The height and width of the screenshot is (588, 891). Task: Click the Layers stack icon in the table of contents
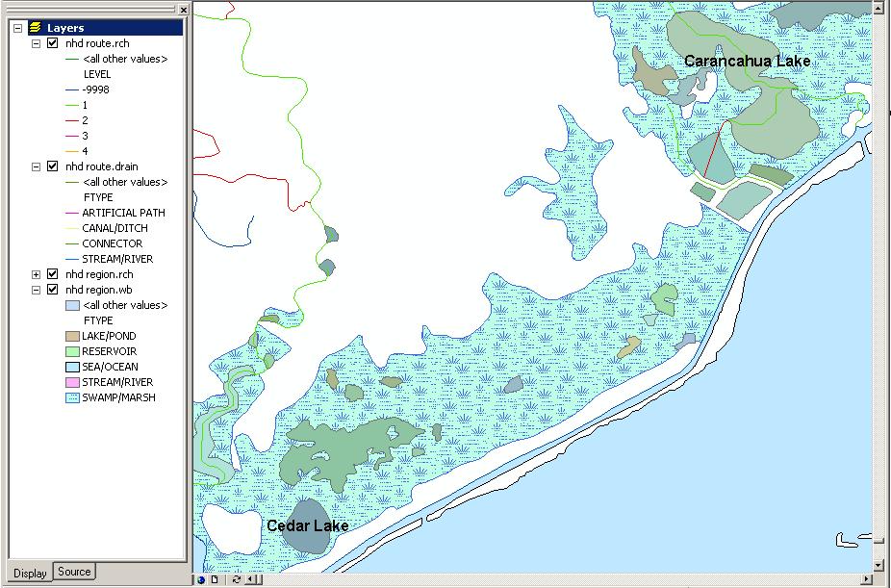[36, 28]
